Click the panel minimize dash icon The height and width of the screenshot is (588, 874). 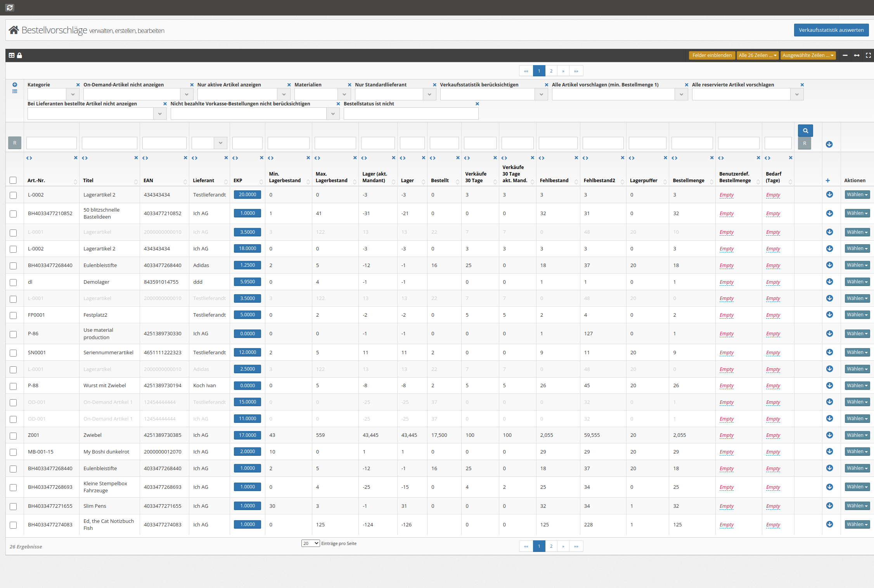tap(845, 55)
